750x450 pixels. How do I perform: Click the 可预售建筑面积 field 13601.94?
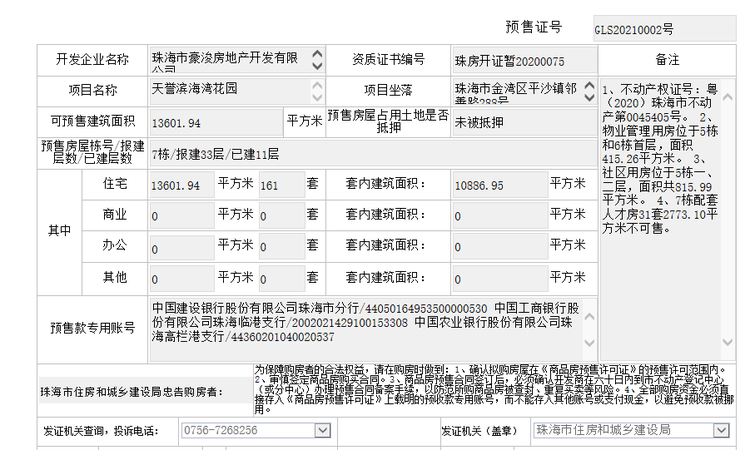pyautogui.click(x=216, y=122)
